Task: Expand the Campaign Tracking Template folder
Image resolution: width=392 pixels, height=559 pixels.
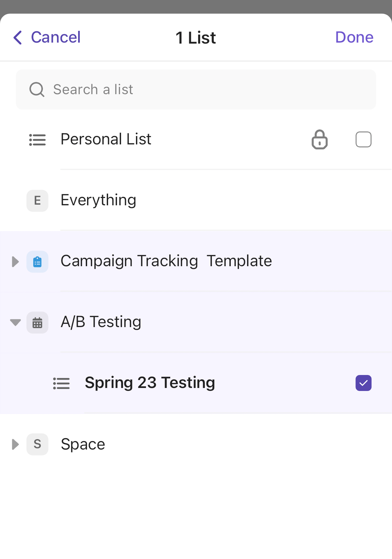Action: [15, 262]
